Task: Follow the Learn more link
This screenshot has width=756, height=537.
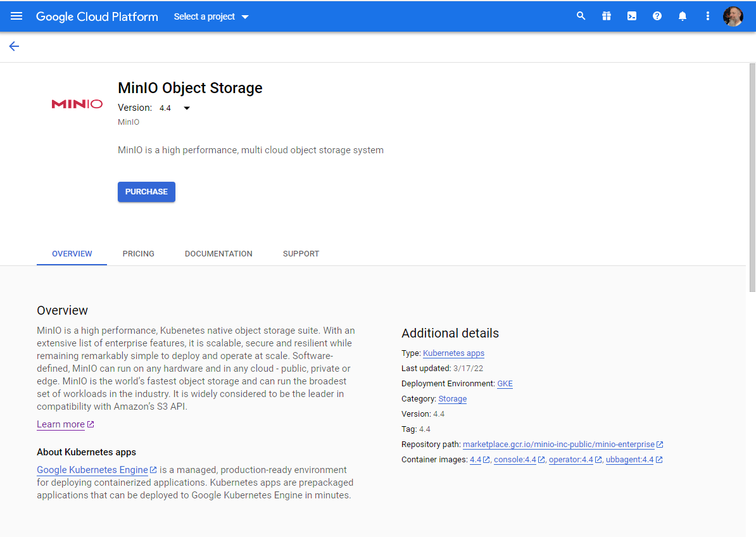Action: click(x=61, y=424)
